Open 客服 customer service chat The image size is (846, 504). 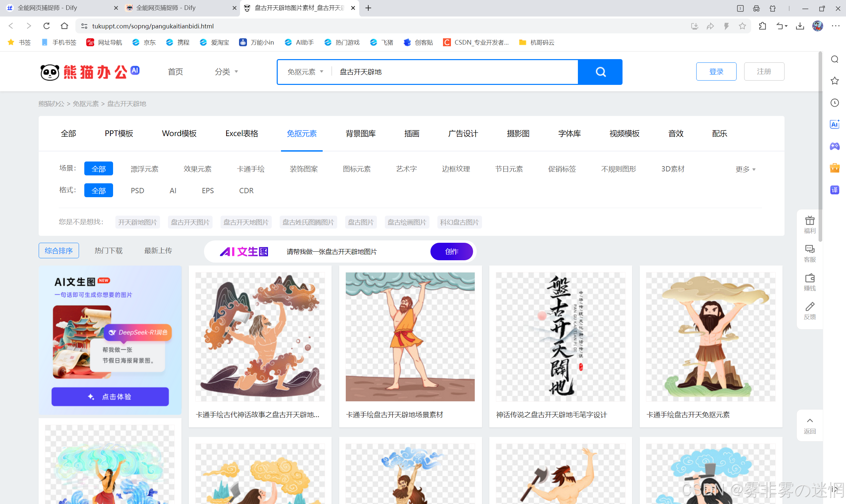tap(810, 253)
